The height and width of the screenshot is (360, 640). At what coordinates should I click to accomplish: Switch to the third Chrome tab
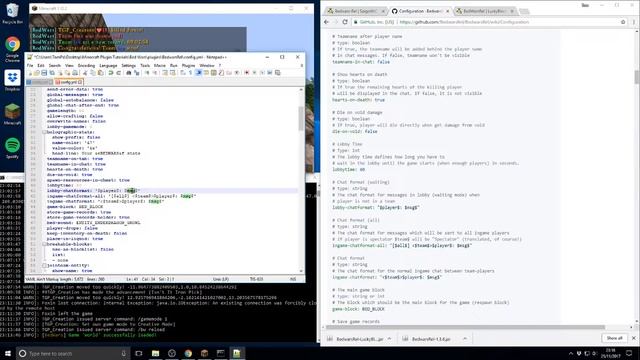pos(484,11)
